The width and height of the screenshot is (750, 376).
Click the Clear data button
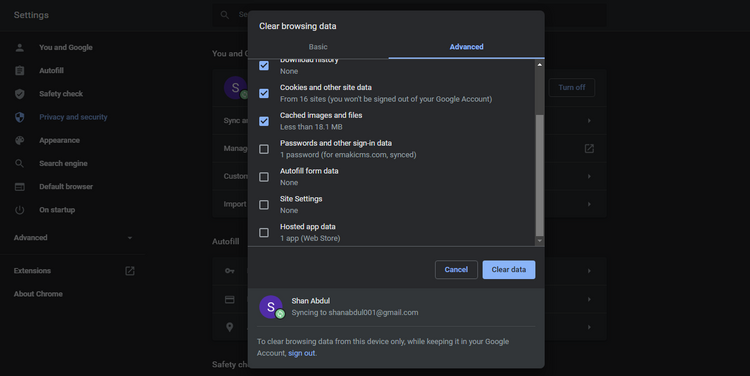508,270
